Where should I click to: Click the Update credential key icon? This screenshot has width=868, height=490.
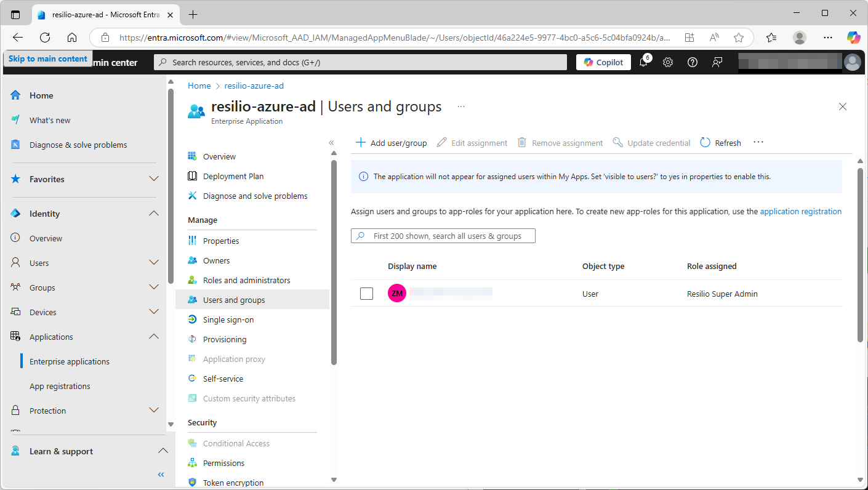(617, 142)
